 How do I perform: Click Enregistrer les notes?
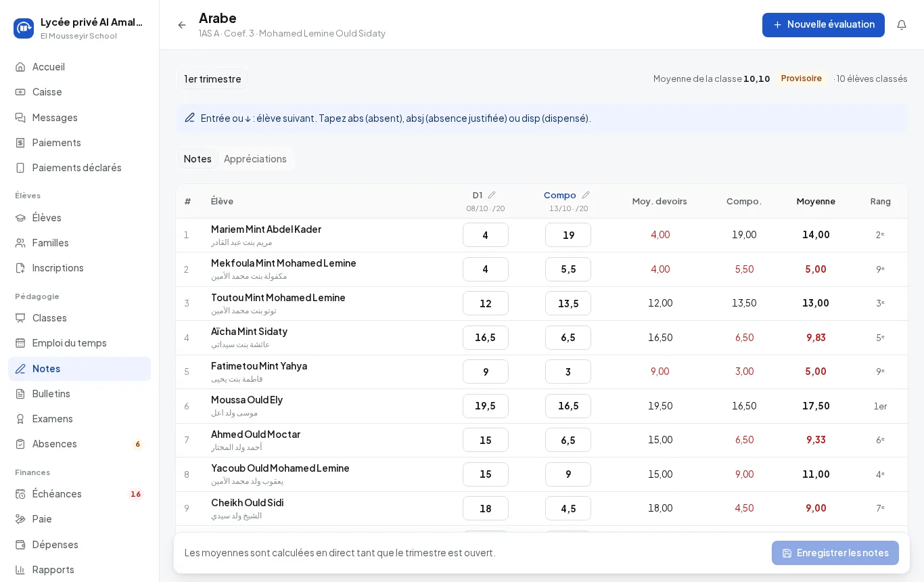[835, 553]
